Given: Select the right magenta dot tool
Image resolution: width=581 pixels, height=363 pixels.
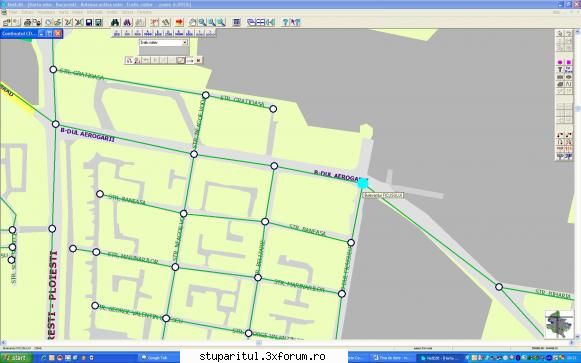Looking at the screenshot, I should [568, 62].
